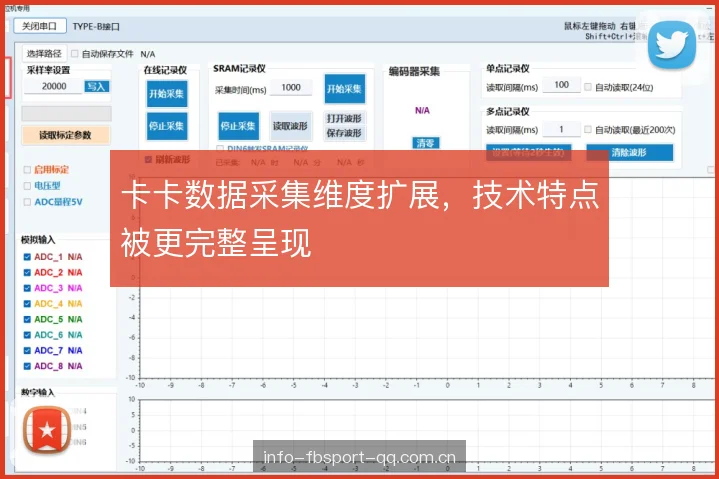Uncheck the ADC_3 channel checkbox

pyautogui.click(x=27, y=288)
